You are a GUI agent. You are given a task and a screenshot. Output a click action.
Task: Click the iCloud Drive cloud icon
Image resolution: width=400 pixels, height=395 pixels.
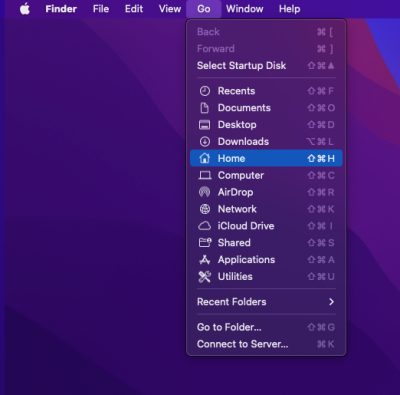(205, 226)
